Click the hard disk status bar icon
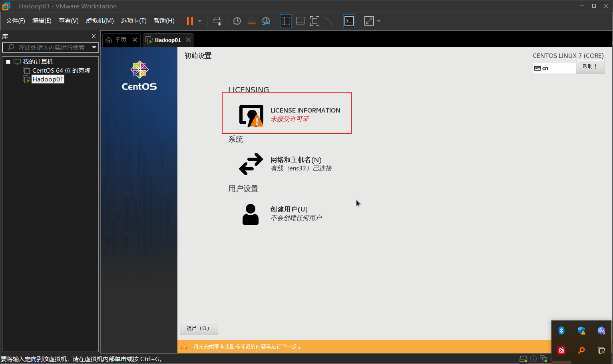Image resolution: width=613 pixels, height=364 pixels. coord(523,359)
